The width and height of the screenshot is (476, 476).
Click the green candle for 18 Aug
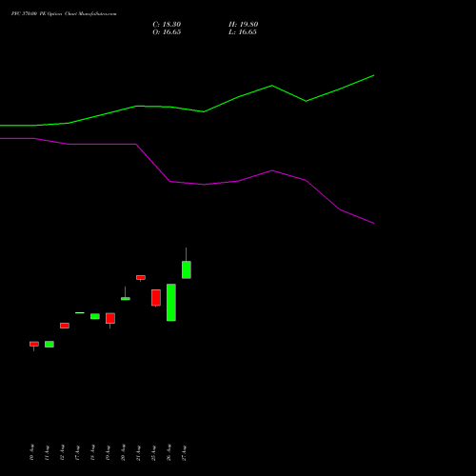click(95, 316)
